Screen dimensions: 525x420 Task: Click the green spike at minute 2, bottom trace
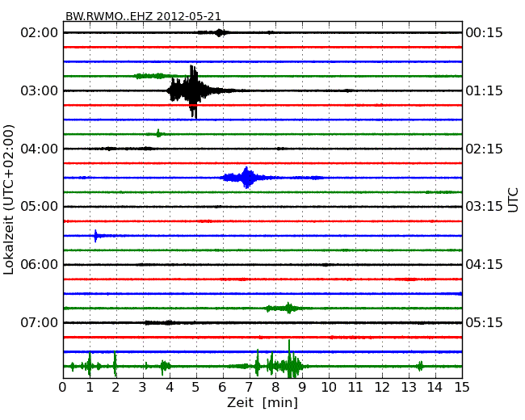click(x=115, y=364)
